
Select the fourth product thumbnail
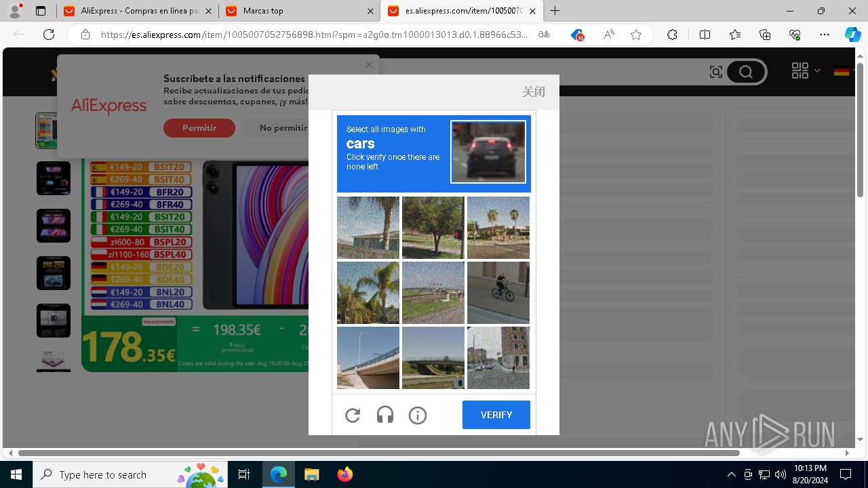point(54,273)
